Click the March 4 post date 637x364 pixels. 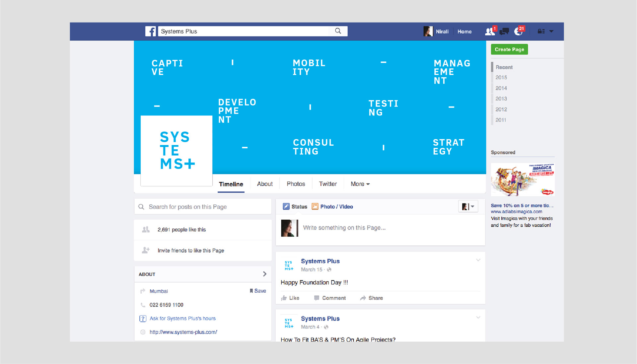point(310,327)
